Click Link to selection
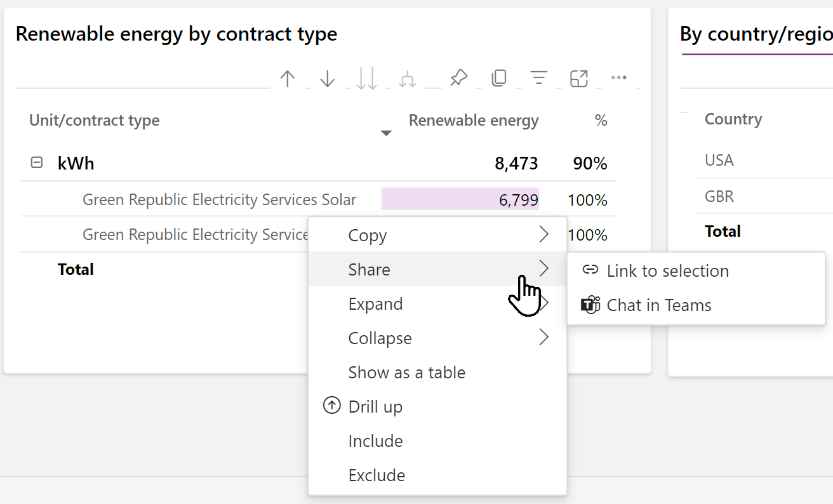Screen dimensions: 833x504 668,270
